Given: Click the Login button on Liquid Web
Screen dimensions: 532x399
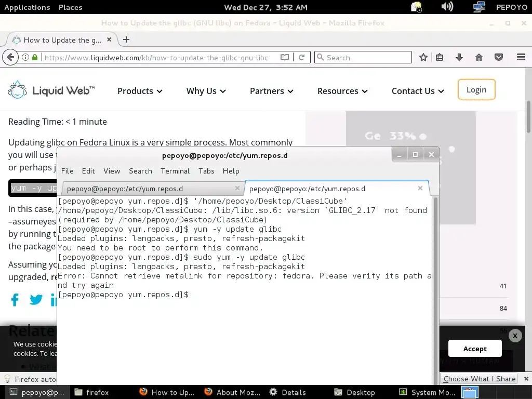Looking at the screenshot, I should point(476,89).
